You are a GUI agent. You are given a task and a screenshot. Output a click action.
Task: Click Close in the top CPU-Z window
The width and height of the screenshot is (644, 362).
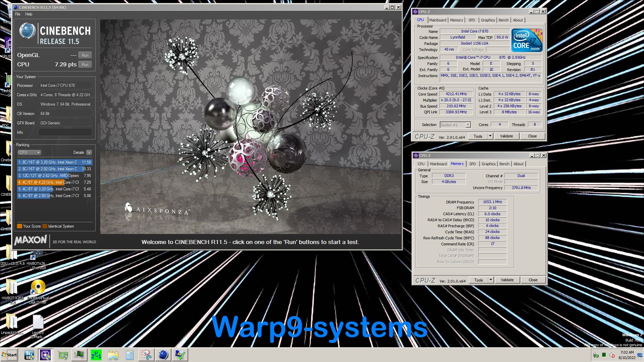(532, 136)
